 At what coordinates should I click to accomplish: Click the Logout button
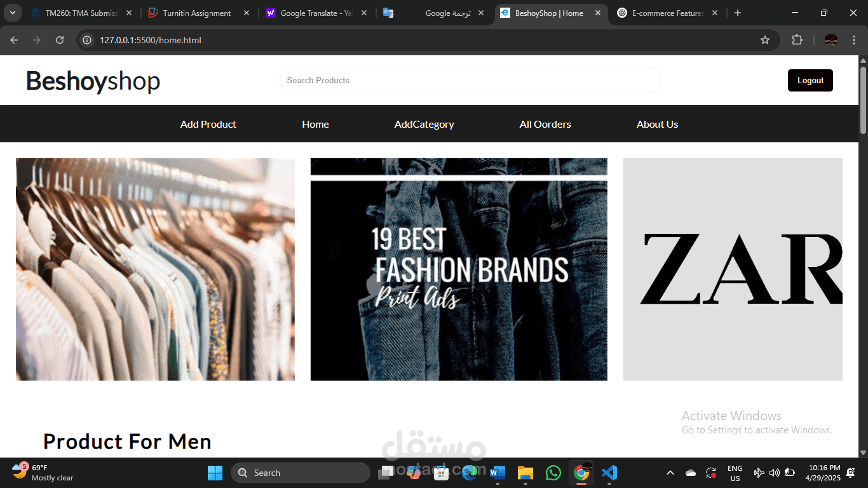[810, 80]
